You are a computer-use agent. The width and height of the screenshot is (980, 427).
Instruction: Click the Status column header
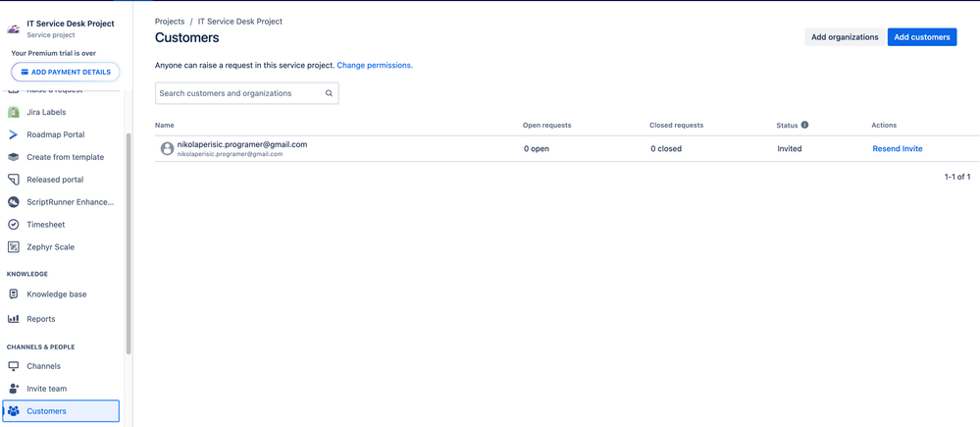point(787,125)
